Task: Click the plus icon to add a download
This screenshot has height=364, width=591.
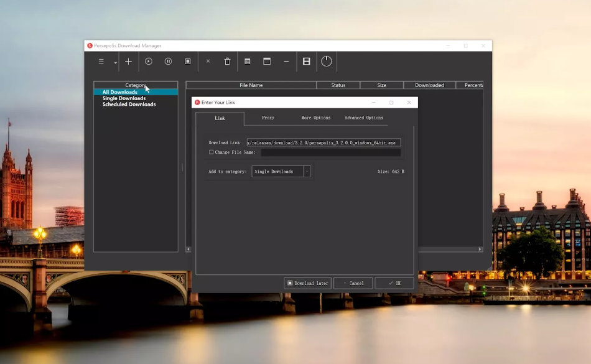Action: click(x=129, y=62)
